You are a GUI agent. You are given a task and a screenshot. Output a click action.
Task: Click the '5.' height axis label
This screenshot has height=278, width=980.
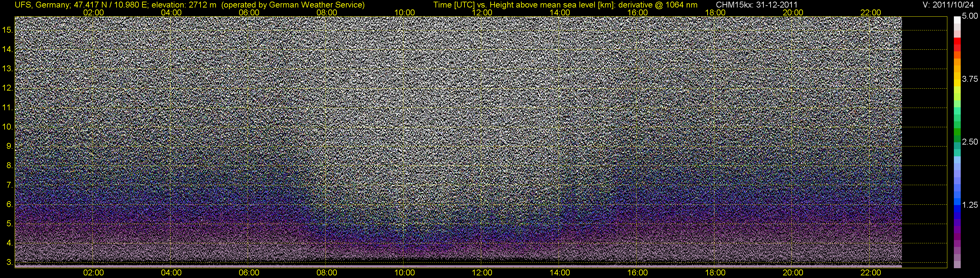[x=9, y=224]
